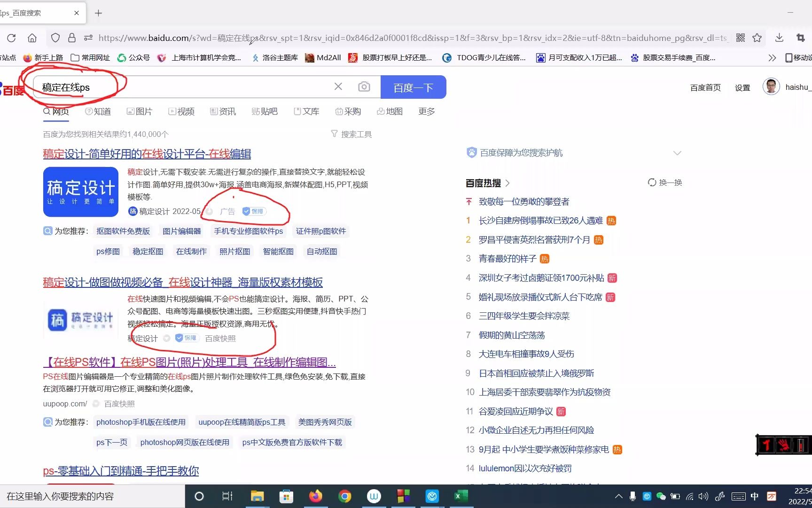This screenshot has width=812, height=508.
Task: Close the ps_百度搜索 tab
Action: pyautogui.click(x=77, y=13)
